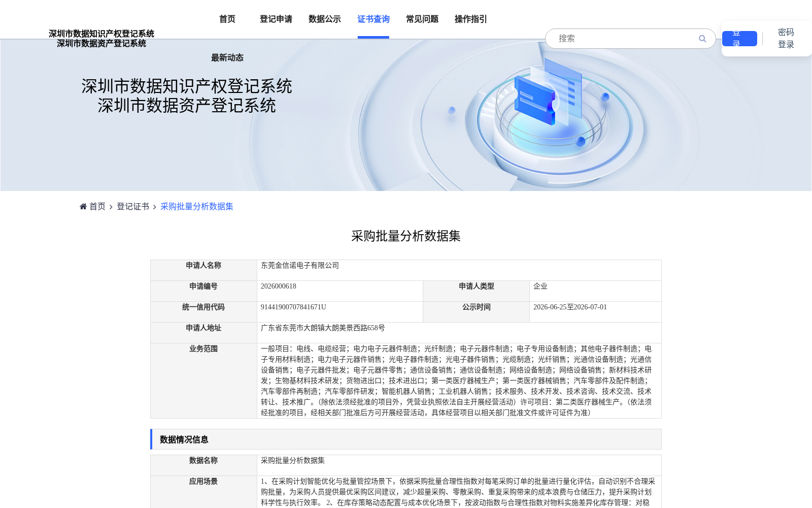Open the 最新动态 menu item

[x=227, y=57]
